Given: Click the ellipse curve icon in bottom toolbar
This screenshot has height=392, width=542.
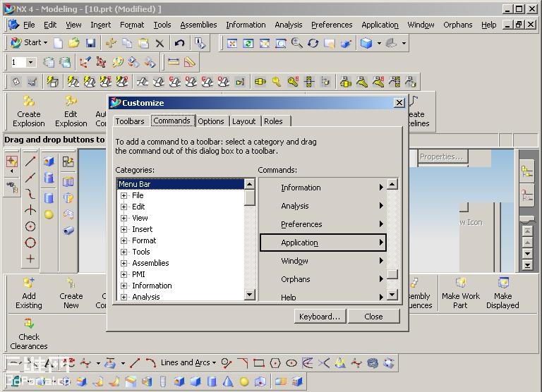Looking at the screenshot, I should (291, 363).
